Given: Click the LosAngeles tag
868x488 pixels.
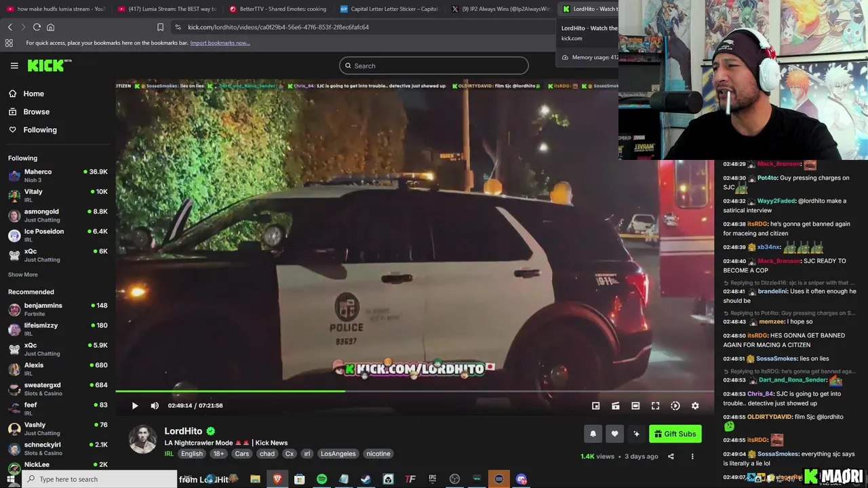Looking at the screenshot, I should pos(338,453).
